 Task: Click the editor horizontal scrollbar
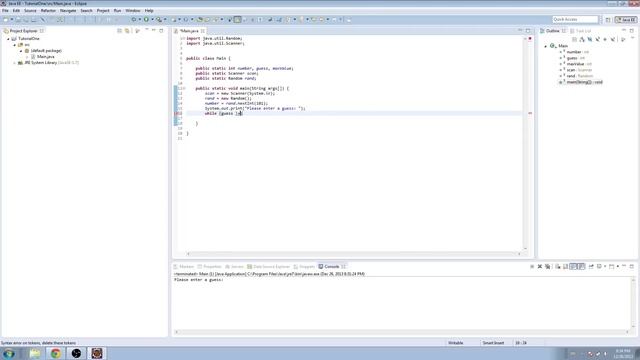coord(353,254)
